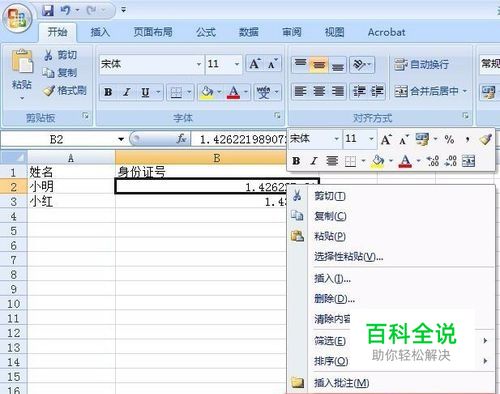Screen dimensions: 500x394
Task: Expand underline style dropdown arrow
Action: coord(158,92)
